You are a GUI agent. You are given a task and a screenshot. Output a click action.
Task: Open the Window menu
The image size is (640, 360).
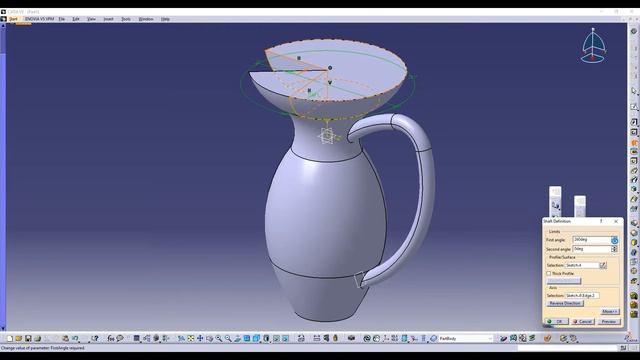[146, 19]
